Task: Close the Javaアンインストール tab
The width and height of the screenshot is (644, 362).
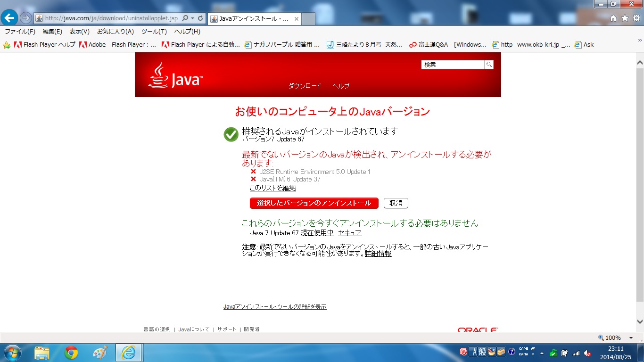Action: (297, 19)
